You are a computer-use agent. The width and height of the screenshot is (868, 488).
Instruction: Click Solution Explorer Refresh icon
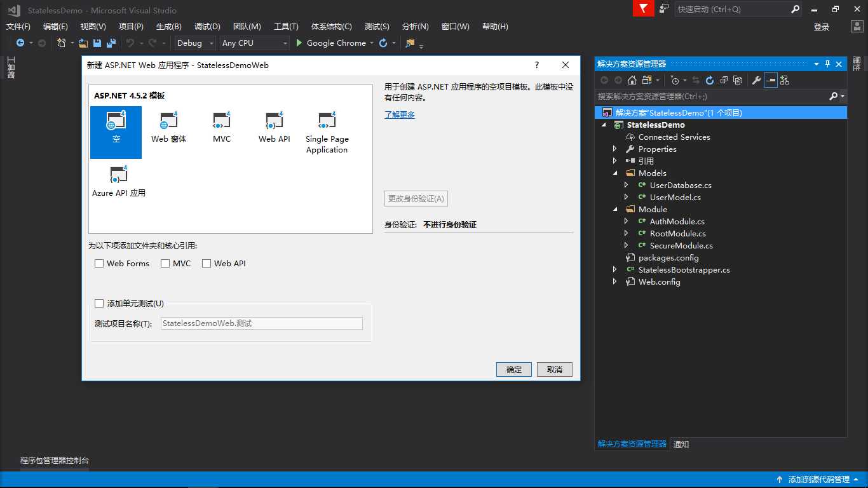(x=710, y=80)
